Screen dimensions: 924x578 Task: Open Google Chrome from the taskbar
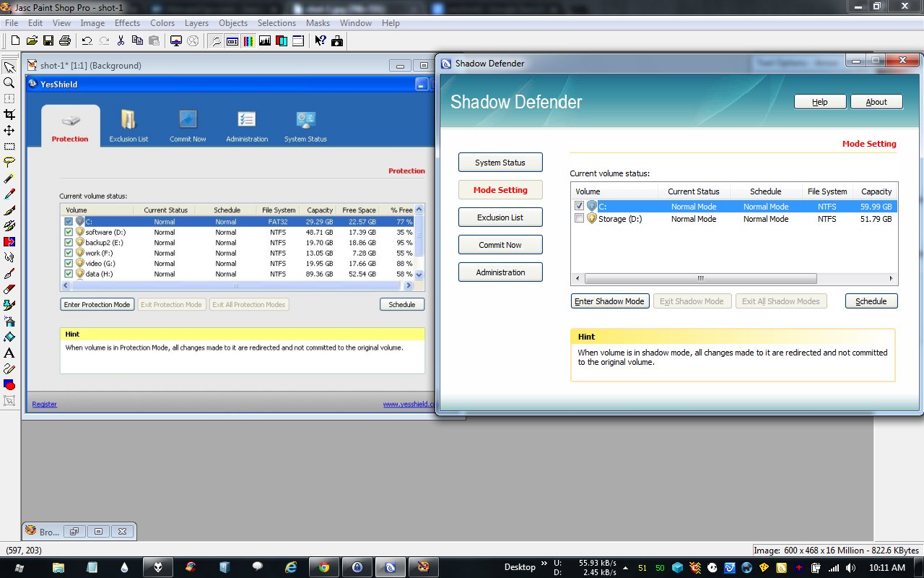pyautogui.click(x=324, y=567)
